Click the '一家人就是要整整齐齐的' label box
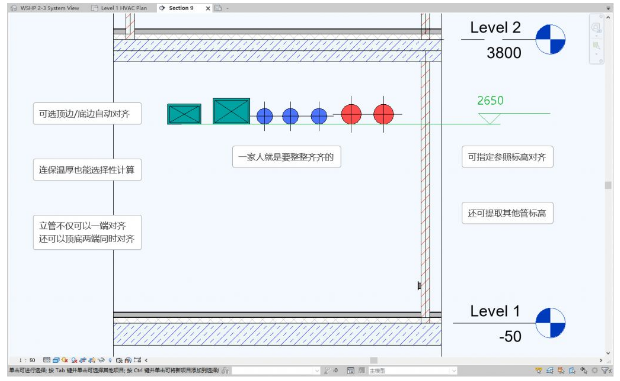620x381 pixels. point(286,157)
